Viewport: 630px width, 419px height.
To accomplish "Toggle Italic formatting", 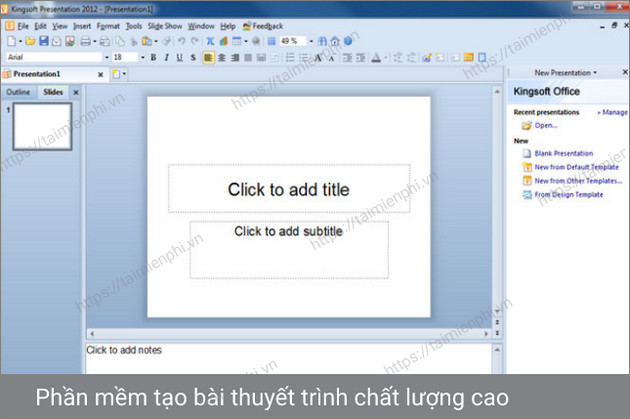I will coord(166,57).
